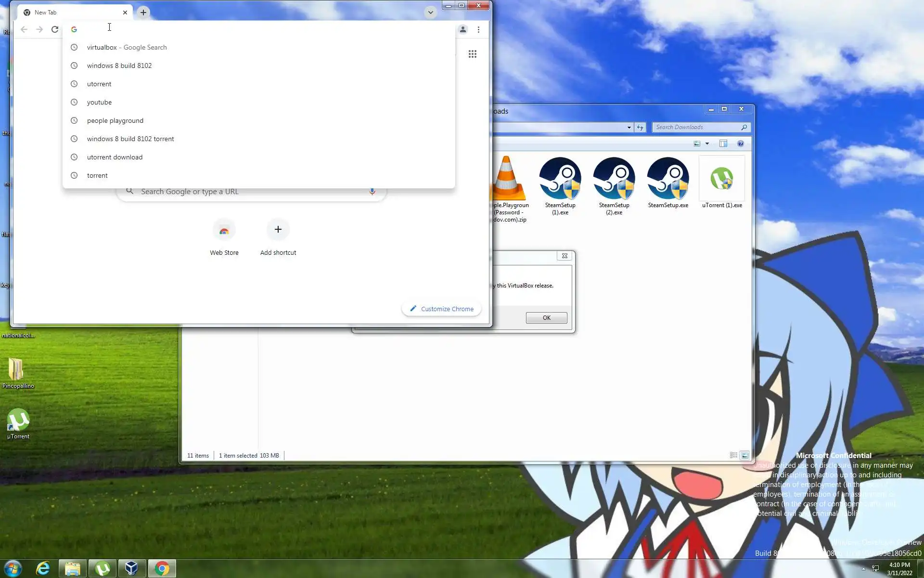
Task: Open the Web Store shortcut
Action: pyautogui.click(x=224, y=231)
